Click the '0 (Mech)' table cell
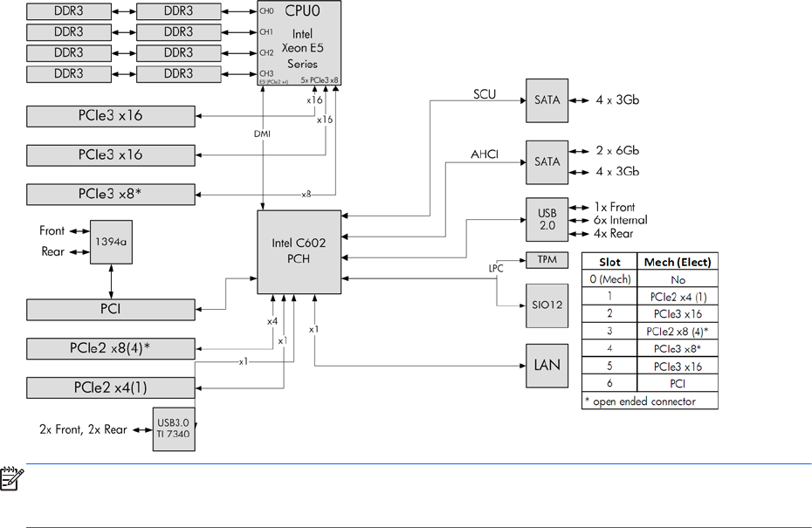The height and width of the screenshot is (528, 812). coord(609,279)
